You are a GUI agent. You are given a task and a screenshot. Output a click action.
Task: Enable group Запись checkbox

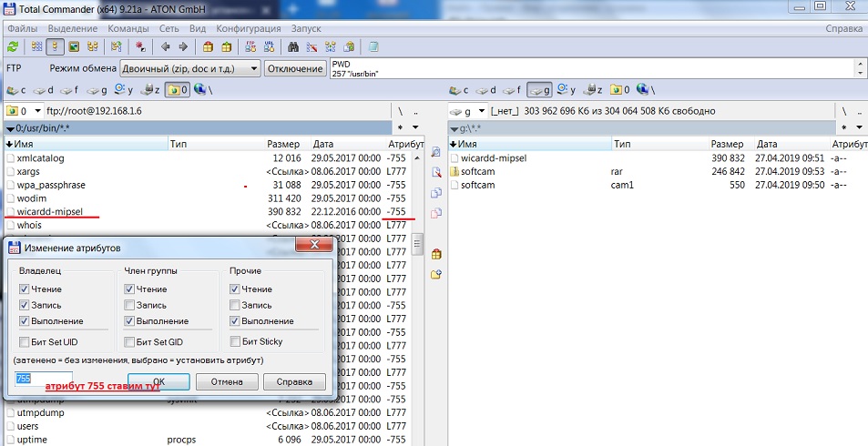129,305
